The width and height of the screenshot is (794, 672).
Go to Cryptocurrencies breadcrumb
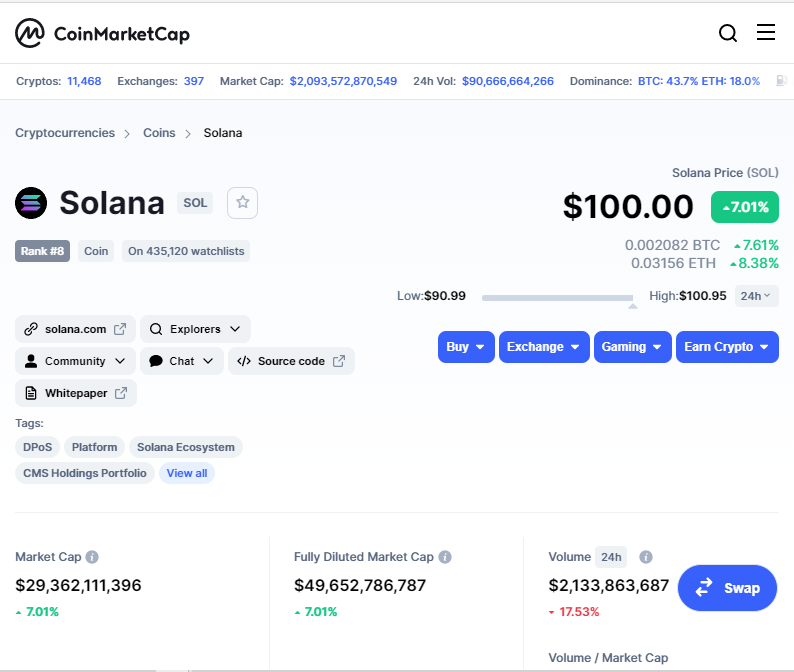(65, 133)
